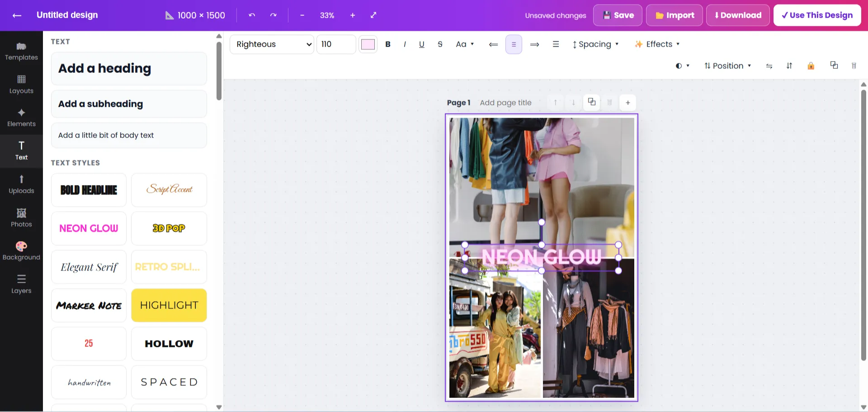
Task: Open the Position dropdown
Action: pos(727,66)
